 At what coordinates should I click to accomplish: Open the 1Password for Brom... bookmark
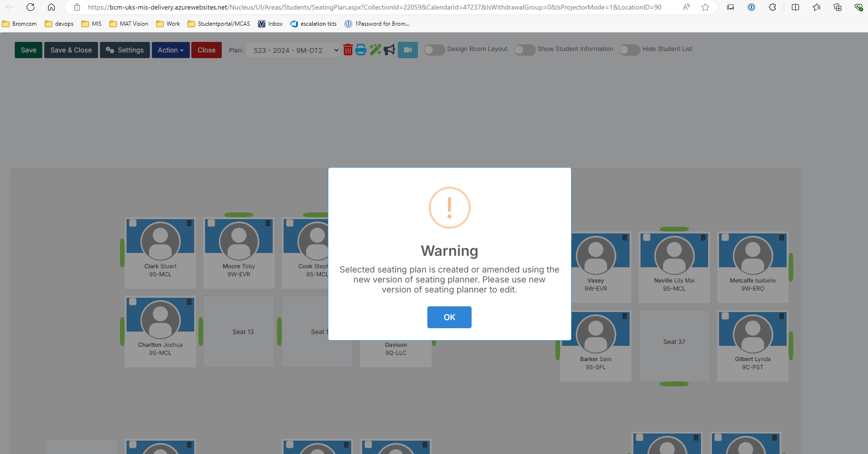pos(377,24)
